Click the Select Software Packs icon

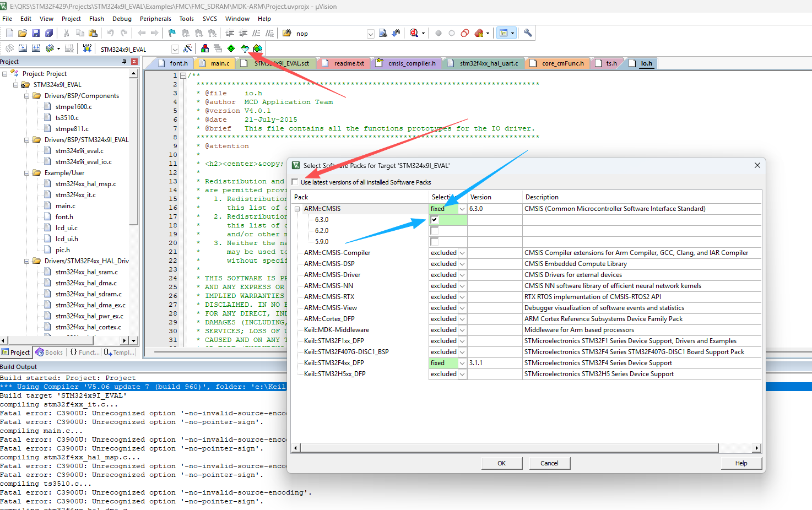coord(245,48)
